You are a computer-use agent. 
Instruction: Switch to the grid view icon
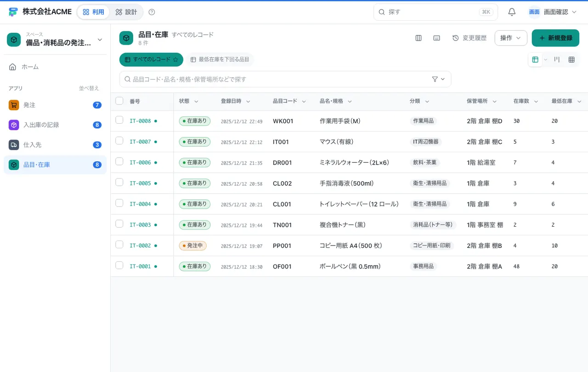pyautogui.click(x=571, y=59)
